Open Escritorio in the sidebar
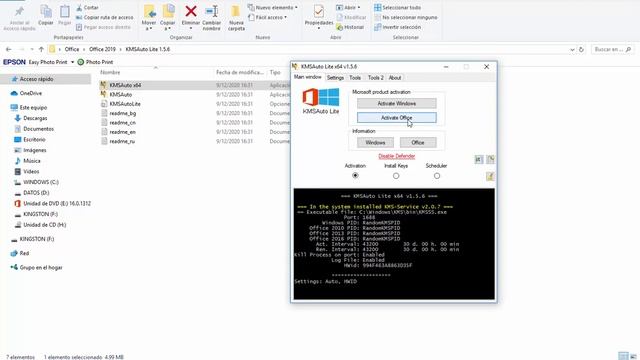Screen dimensions: 640x360 [34, 140]
